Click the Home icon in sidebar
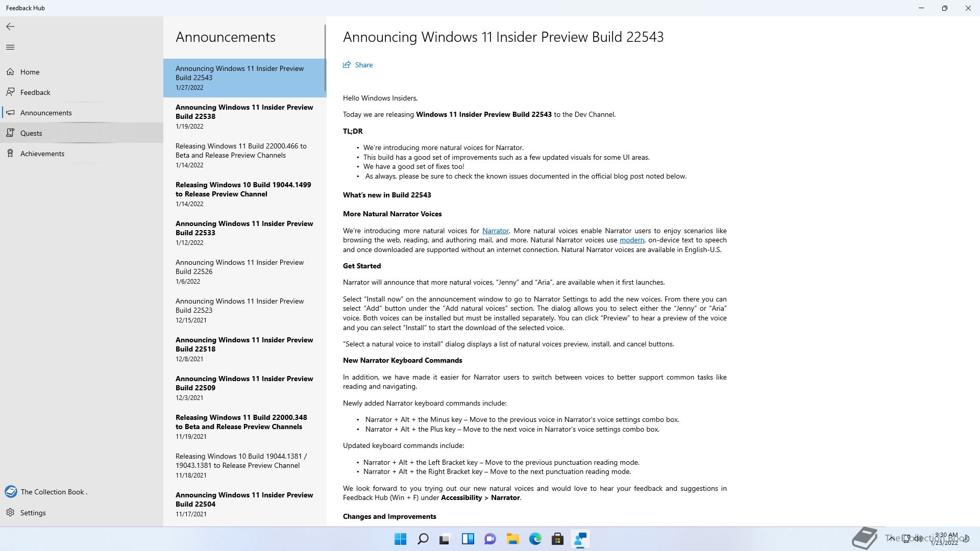This screenshot has width=980, height=551. [x=10, y=72]
